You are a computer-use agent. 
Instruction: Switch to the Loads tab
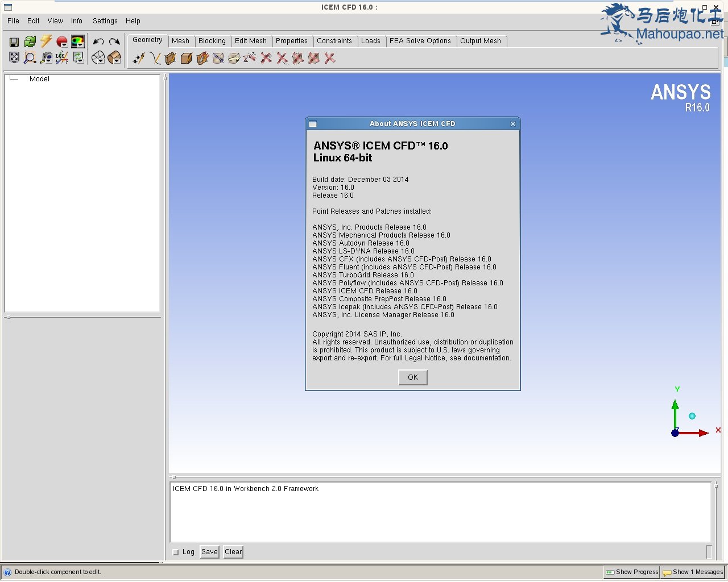pyautogui.click(x=371, y=41)
